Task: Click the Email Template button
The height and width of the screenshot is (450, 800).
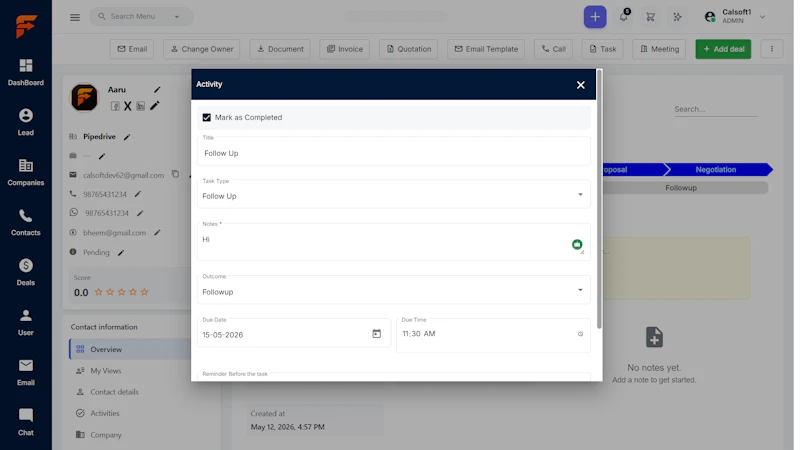Action: [x=486, y=49]
